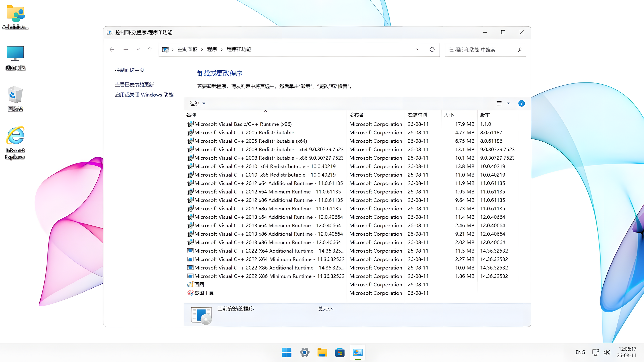Open 启用或关闭 Windows 功能 link
644x362 pixels.
[144, 95]
